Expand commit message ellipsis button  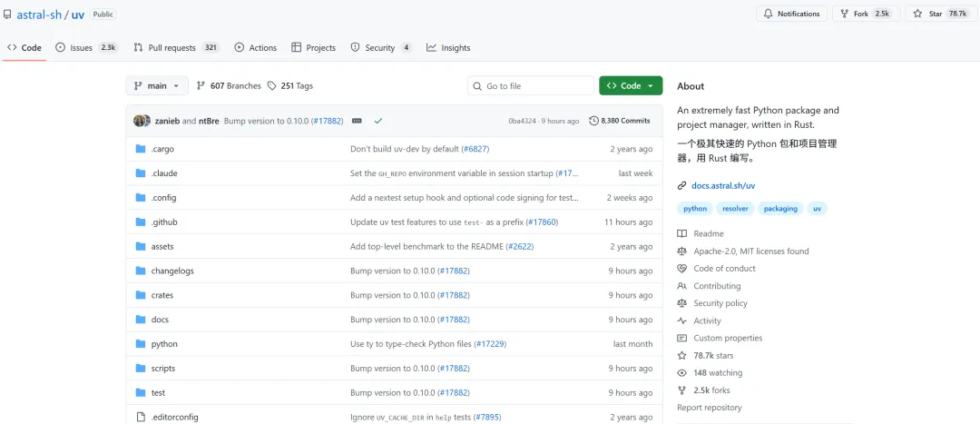tap(357, 121)
